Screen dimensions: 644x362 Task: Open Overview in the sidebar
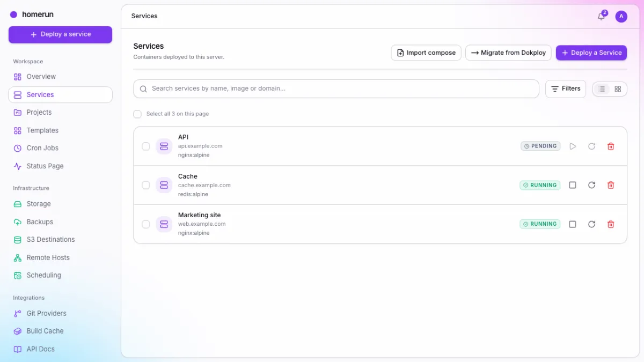[x=60, y=77]
